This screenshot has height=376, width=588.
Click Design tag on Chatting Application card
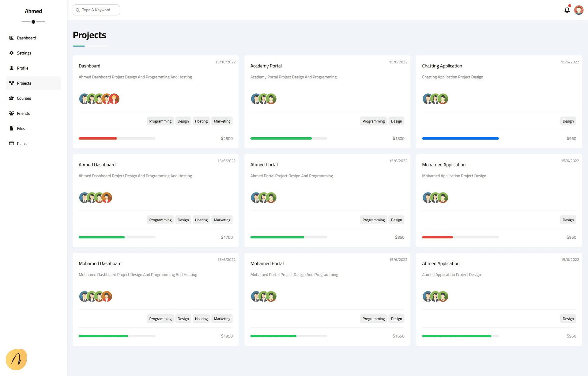(568, 121)
